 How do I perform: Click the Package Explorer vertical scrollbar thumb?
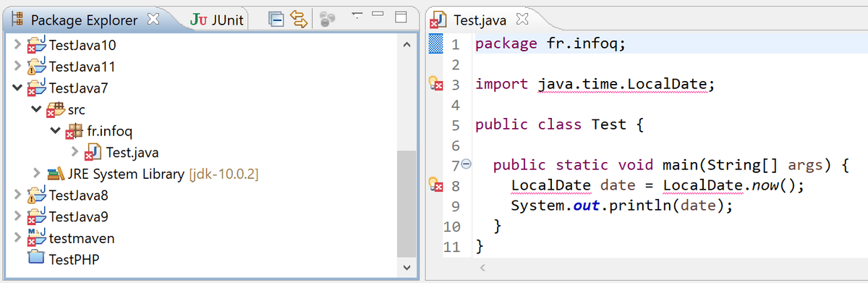pyautogui.click(x=407, y=203)
